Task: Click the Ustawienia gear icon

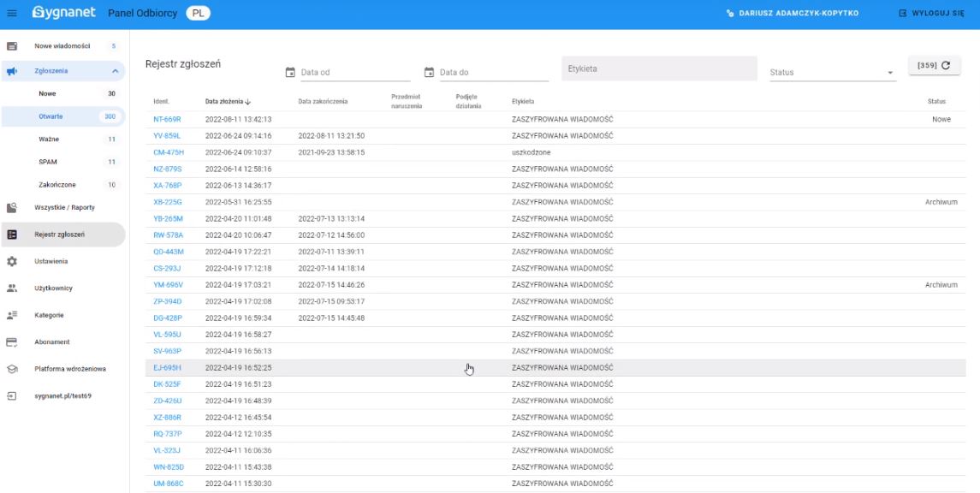Action: [12, 261]
